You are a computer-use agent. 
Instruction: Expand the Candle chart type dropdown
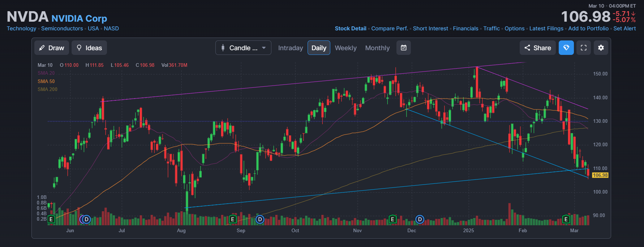[x=243, y=48]
